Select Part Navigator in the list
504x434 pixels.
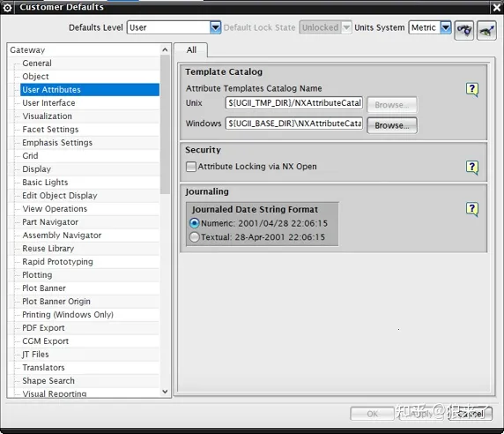click(x=50, y=222)
